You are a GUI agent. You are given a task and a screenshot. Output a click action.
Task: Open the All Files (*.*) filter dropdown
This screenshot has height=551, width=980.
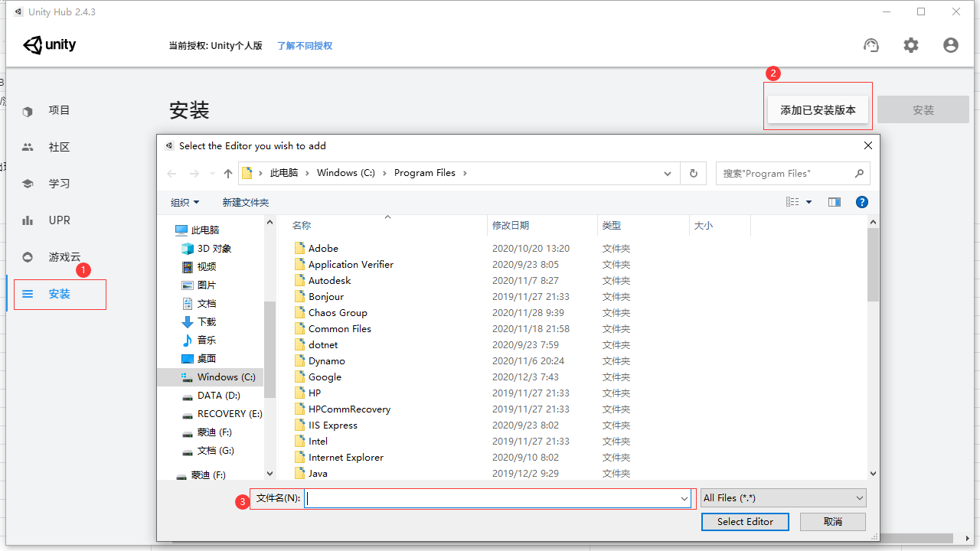[x=783, y=498]
